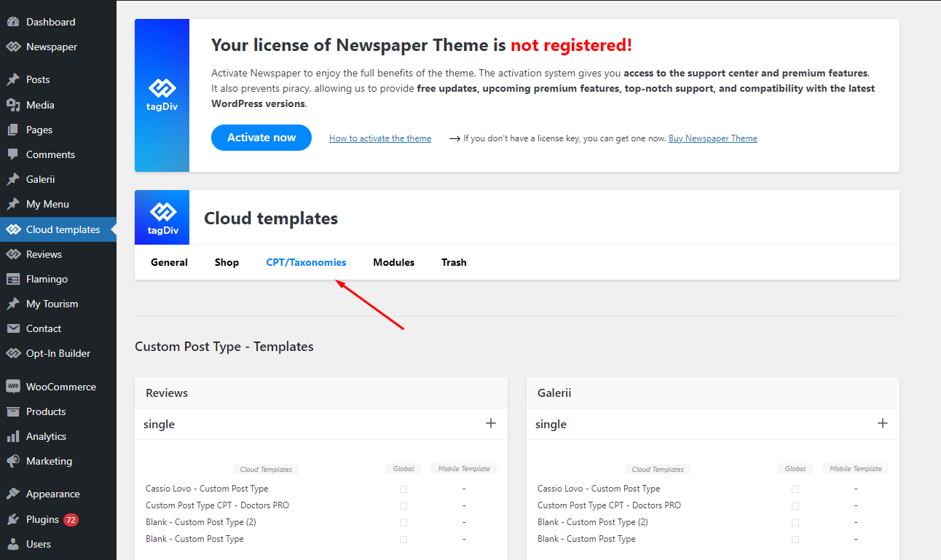
Task: Click Mobile Template label in Reviews panel
Action: click(x=464, y=469)
